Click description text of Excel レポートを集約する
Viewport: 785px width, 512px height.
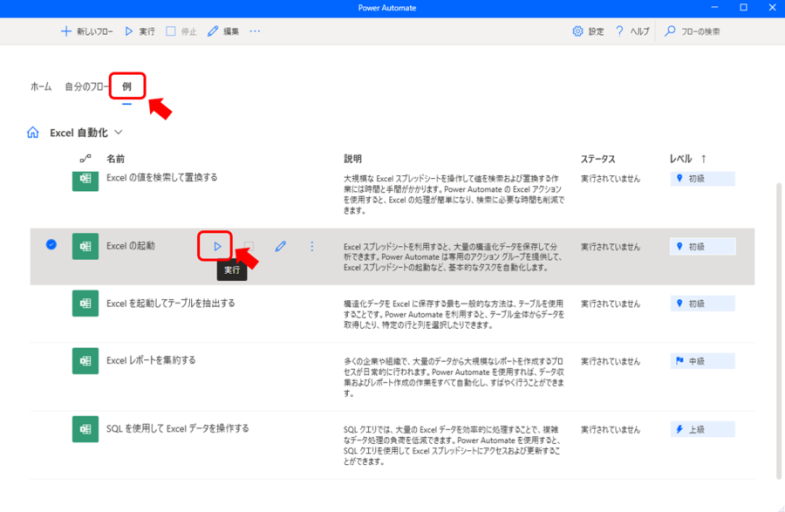[x=454, y=377]
